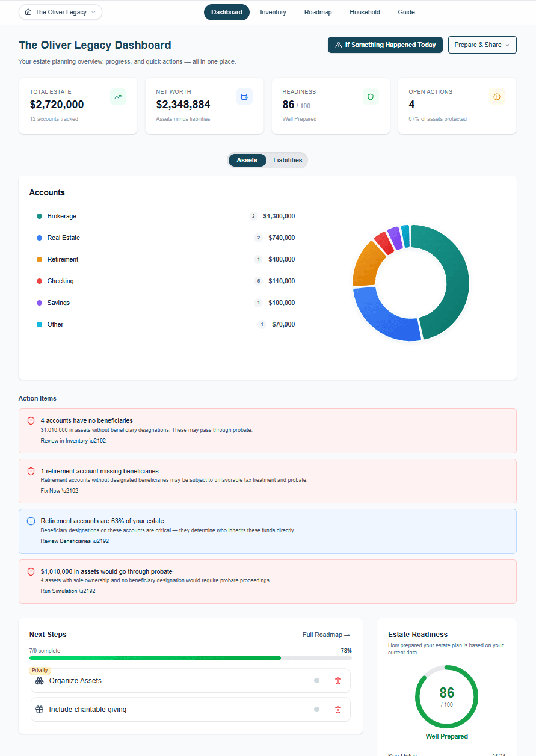
Task: Switch to the Dashboard tab
Action: pos(227,12)
